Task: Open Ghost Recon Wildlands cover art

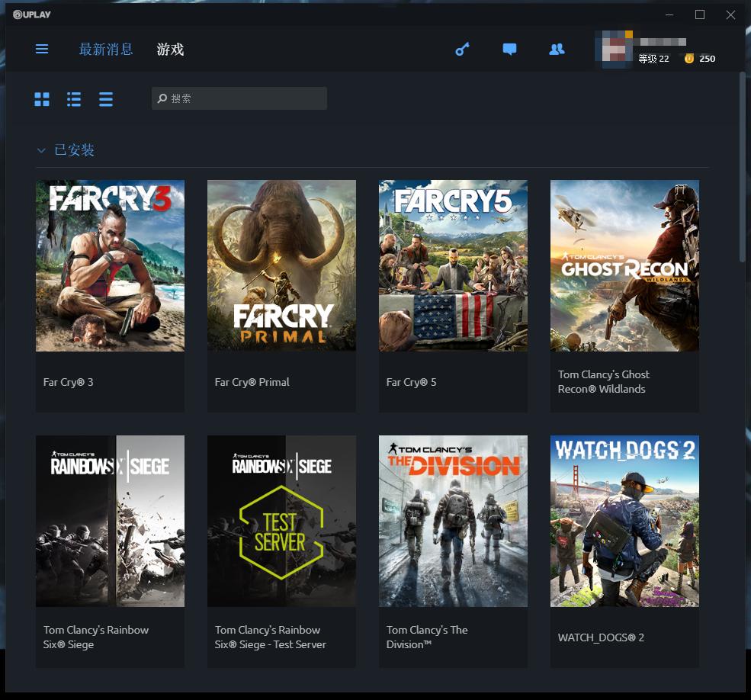Action: point(624,265)
